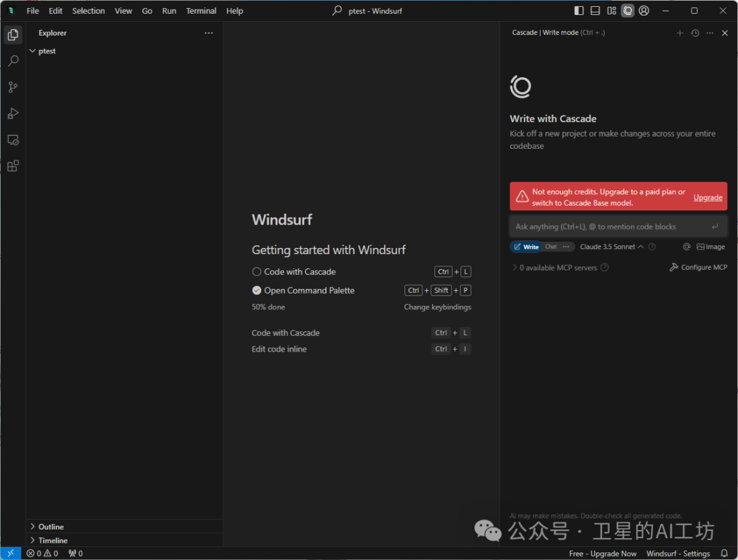Screen dimensions: 738x560
Task: Click the Upgrade link in warning
Action: click(x=708, y=197)
